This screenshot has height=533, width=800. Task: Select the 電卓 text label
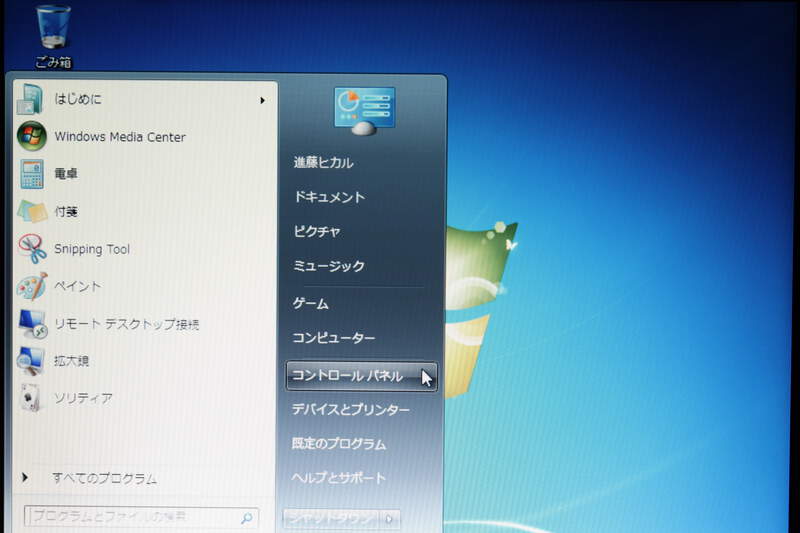66,174
